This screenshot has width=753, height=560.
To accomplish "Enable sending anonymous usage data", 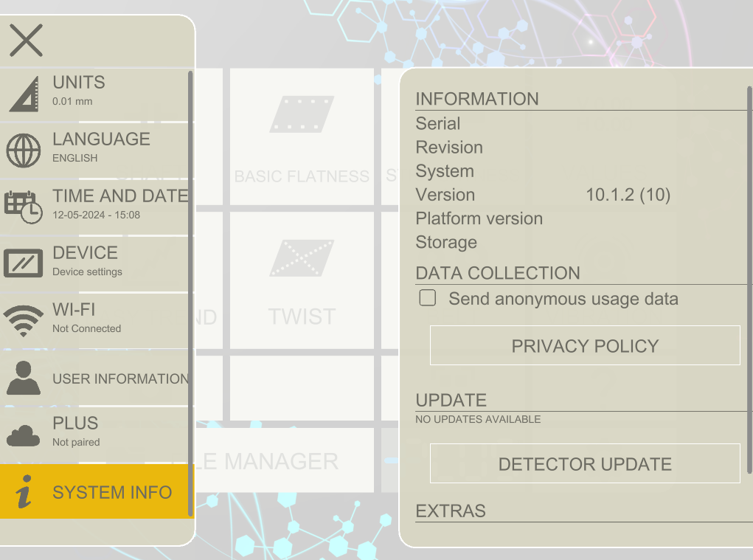I will tap(427, 297).
